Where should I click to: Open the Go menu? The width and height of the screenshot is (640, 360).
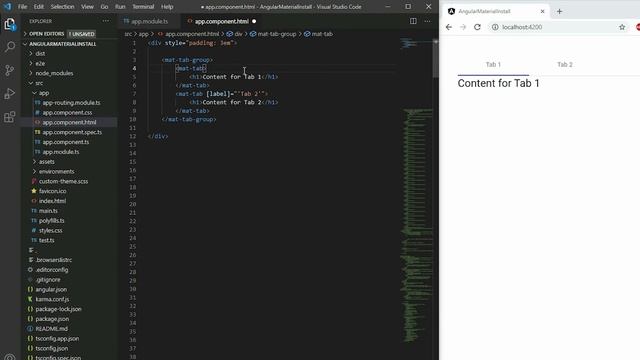(x=104, y=7)
